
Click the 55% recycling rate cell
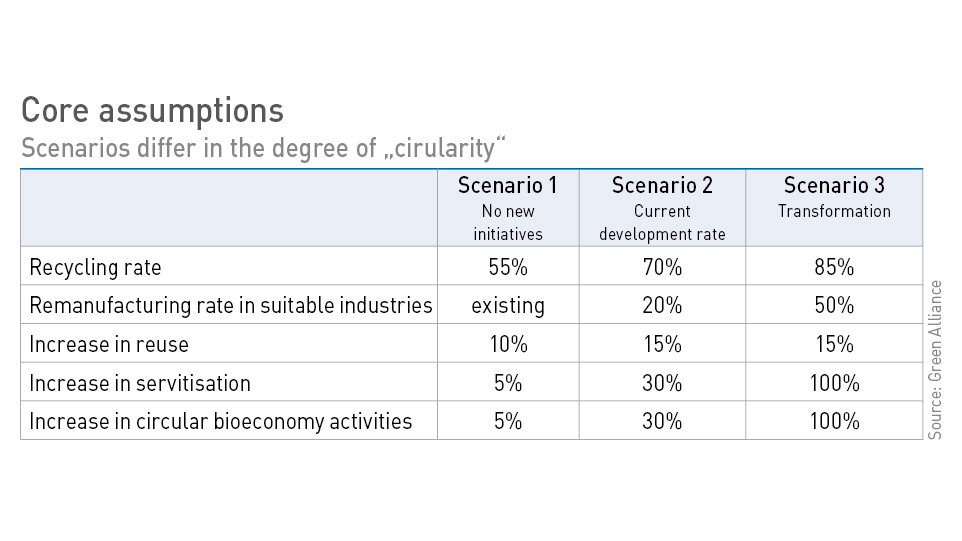[x=508, y=267]
